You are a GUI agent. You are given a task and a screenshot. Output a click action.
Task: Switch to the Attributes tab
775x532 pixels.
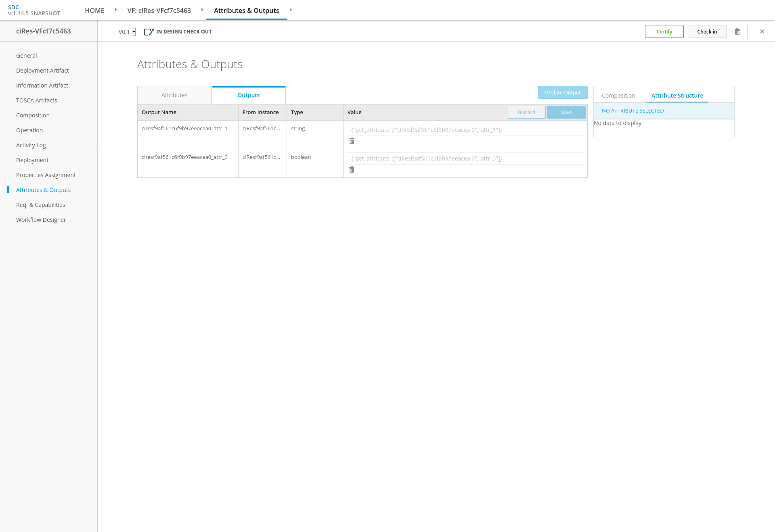[x=174, y=95]
